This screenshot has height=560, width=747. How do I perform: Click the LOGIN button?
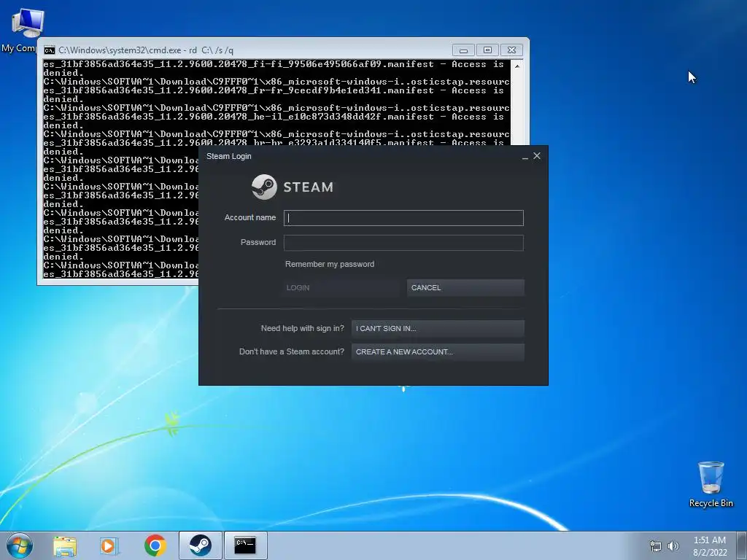tap(341, 287)
